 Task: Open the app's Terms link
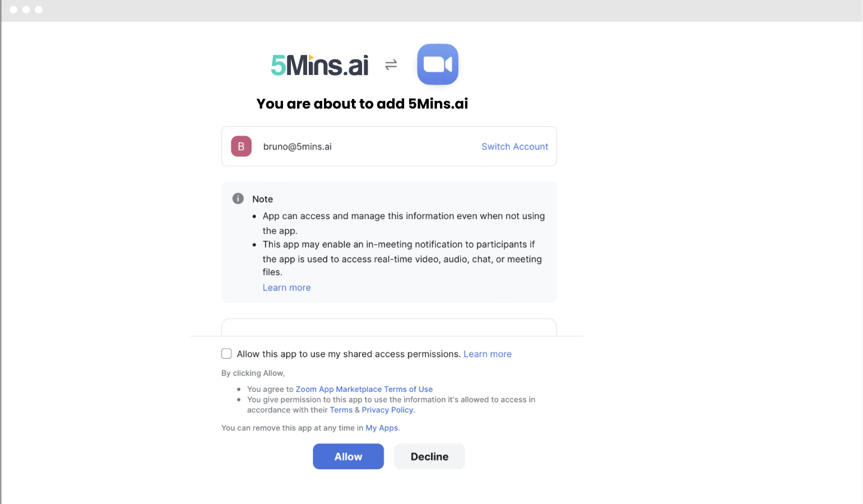point(341,410)
